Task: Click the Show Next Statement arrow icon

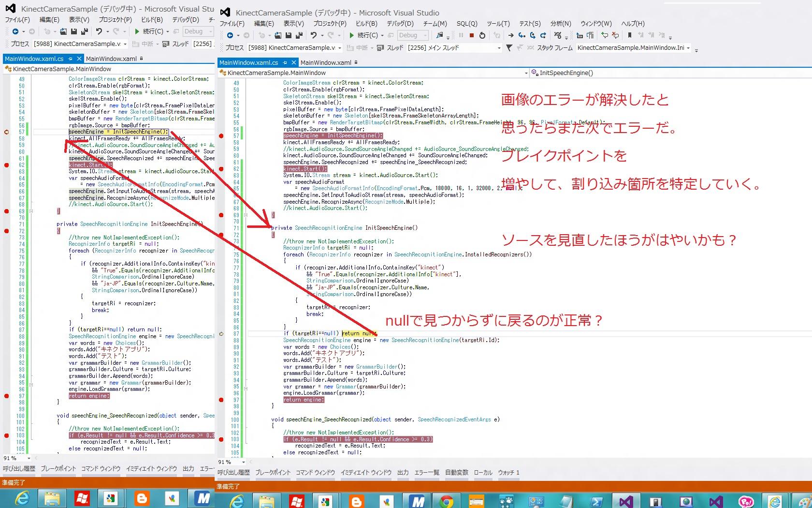Action: (511, 35)
